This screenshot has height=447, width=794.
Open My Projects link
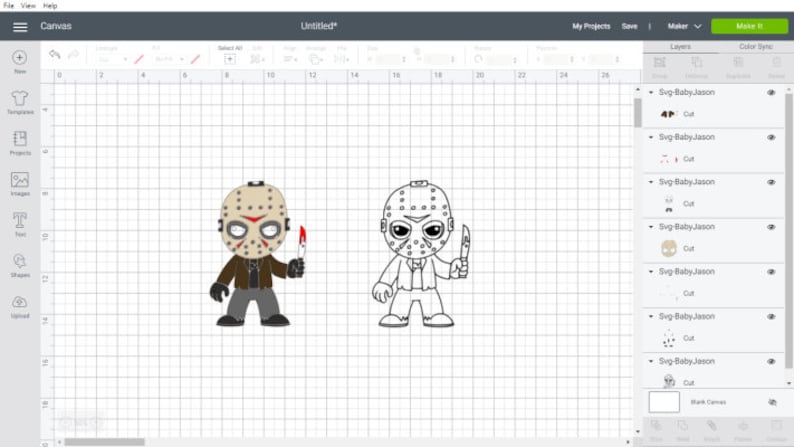point(591,26)
